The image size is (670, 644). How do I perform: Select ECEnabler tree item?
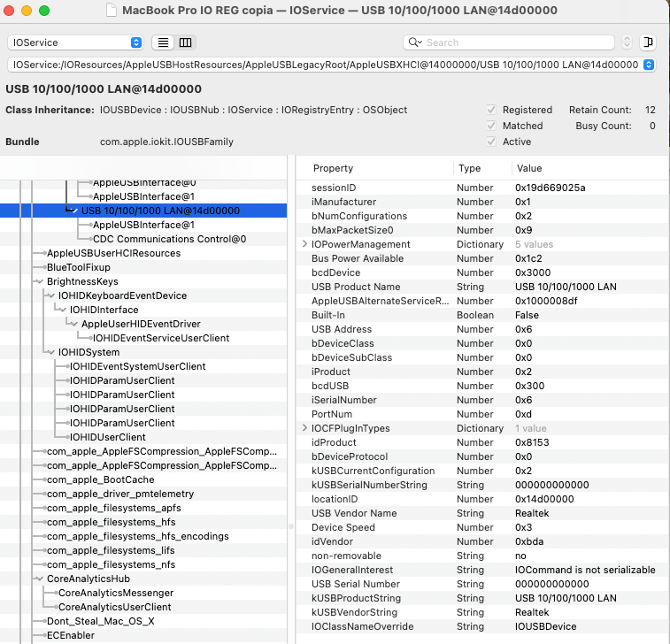coord(71,635)
